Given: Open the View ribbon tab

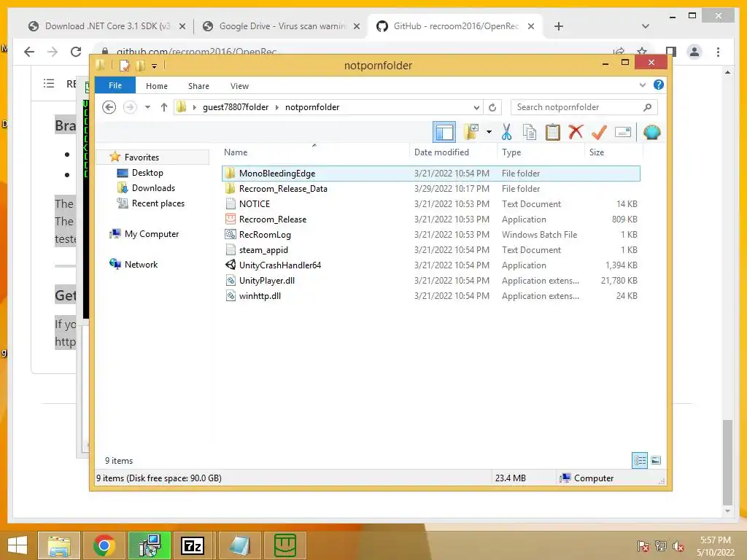Looking at the screenshot, I should pyautogui.click(x=239, y=86).
